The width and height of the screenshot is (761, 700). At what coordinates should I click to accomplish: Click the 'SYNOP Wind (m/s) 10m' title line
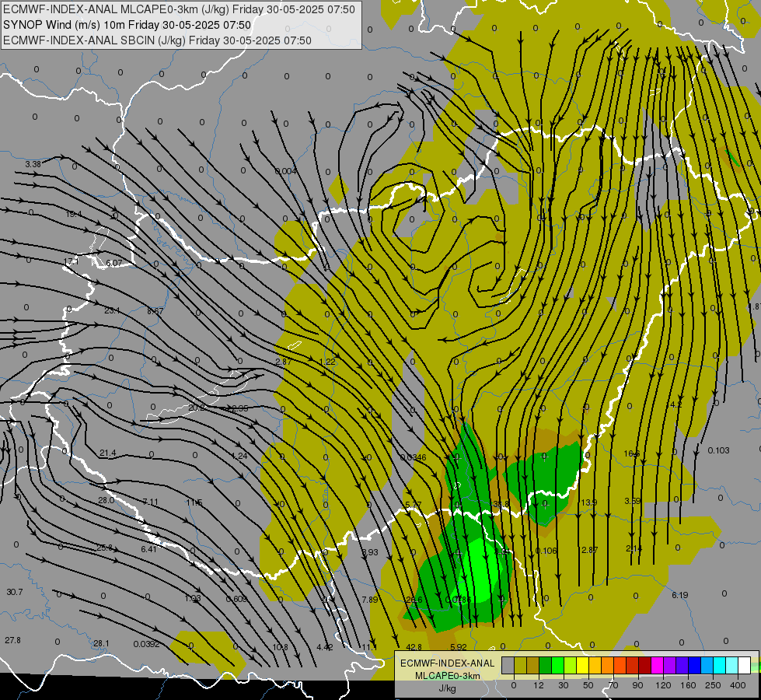coord(127,25)
